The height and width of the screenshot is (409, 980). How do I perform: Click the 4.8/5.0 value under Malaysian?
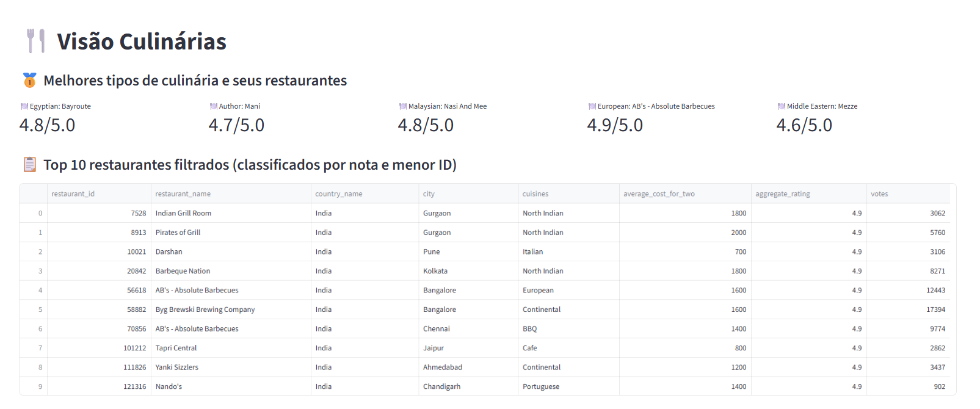point(426,125)
